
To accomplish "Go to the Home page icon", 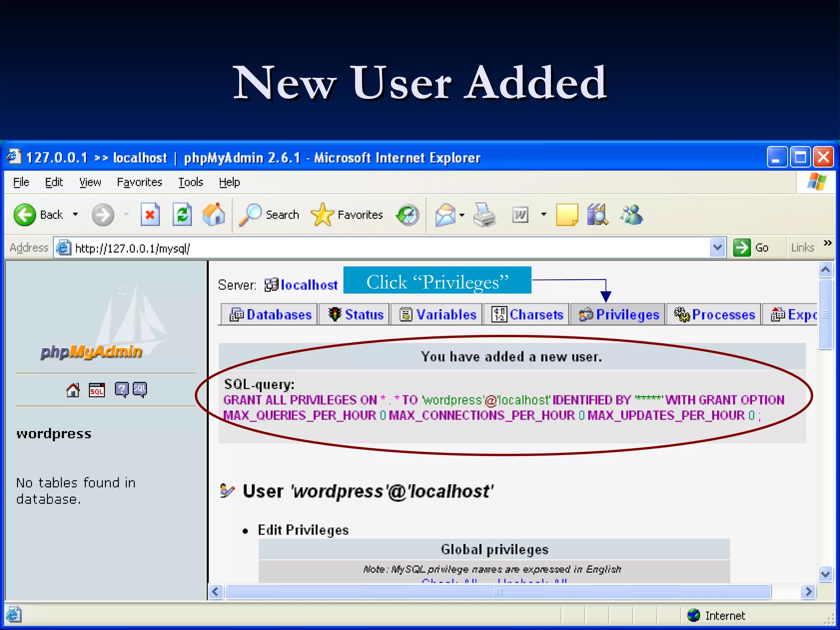I will coord(214,215).
